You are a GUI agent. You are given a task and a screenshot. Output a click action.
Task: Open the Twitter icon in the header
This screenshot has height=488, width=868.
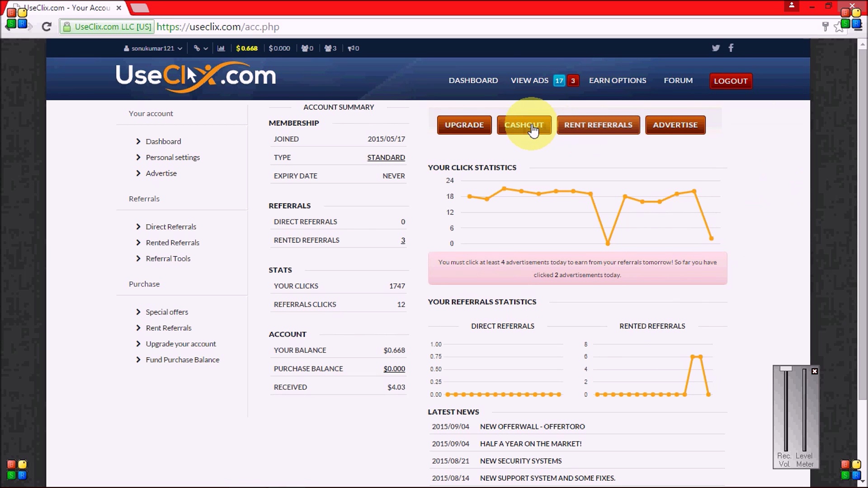coord(716,48)
